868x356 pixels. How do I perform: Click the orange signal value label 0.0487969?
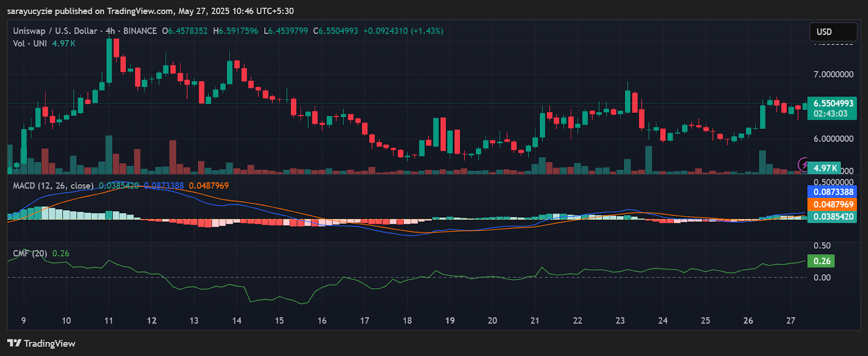coord(833,204)
